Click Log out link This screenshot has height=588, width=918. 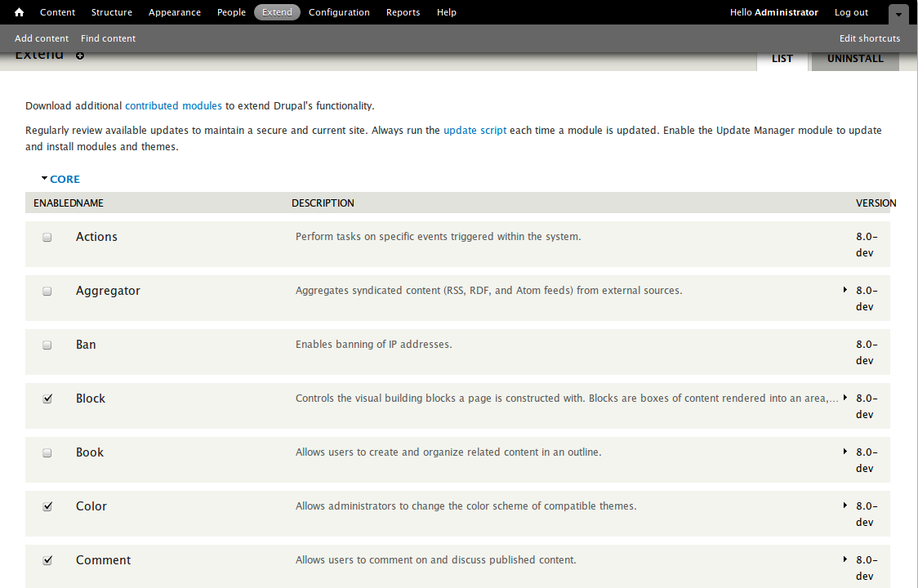click(851, 12)
